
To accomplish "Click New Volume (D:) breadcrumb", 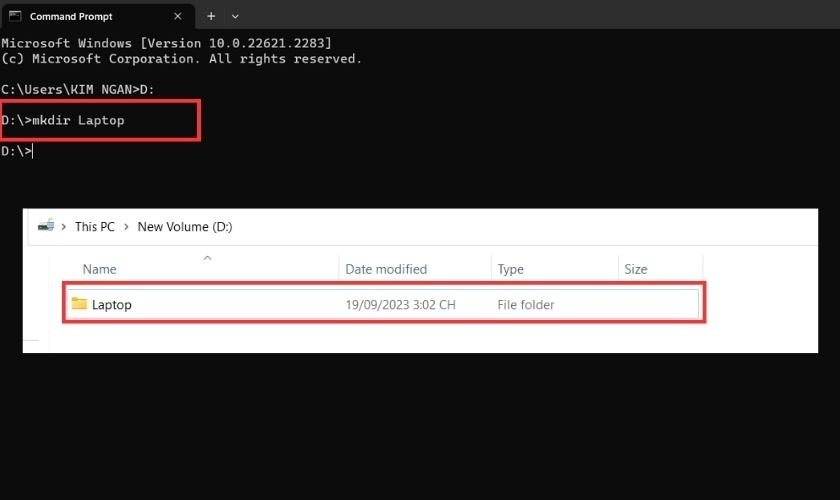I will coord(184,227).
